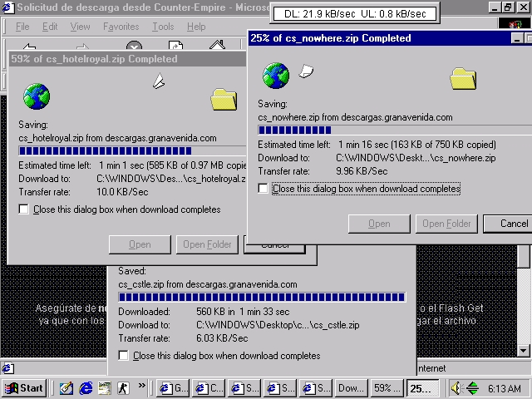Viewport: 532px width, 399px height.
Task: Click the folder icon in cs_hotelroyal dialog
Action: [224, 99]
